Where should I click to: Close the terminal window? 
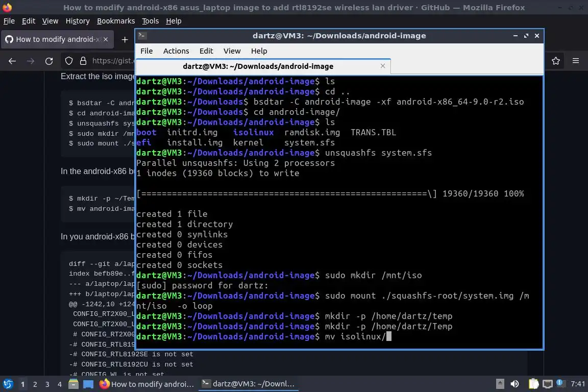[x=536, y=36]
